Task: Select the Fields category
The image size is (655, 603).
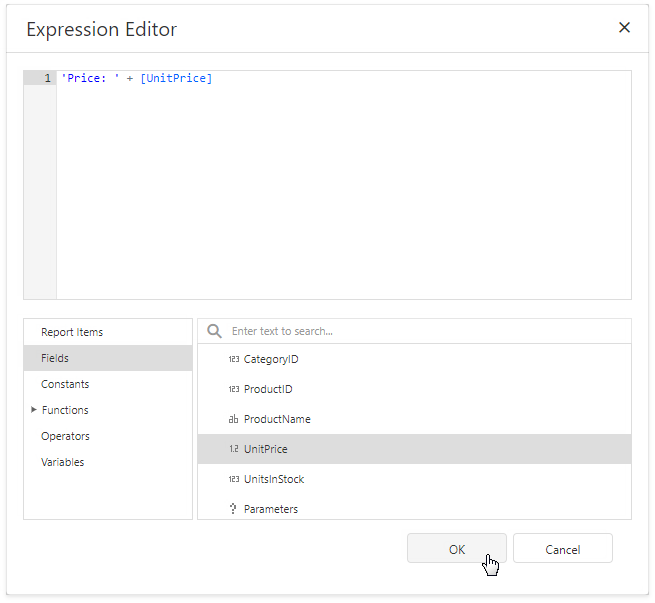Action: [108, 358]
